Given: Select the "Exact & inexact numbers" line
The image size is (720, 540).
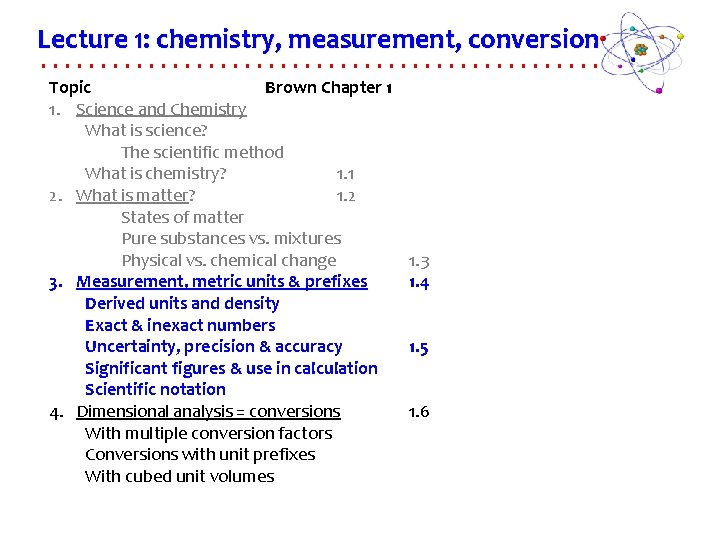Looking at the screenshot, I should click(180, 326).
